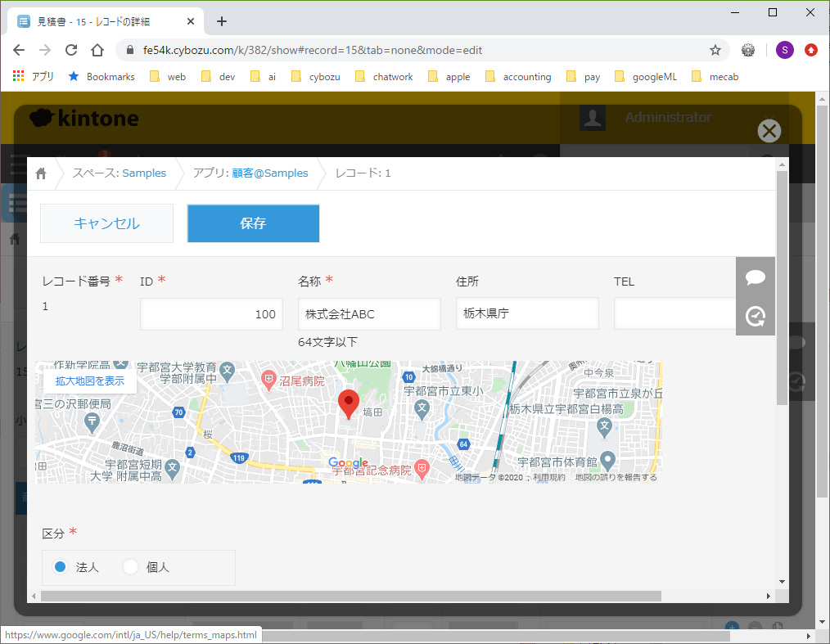
Task: Open the accounting bookmarks folder
Action: click(x=518, y=77)
